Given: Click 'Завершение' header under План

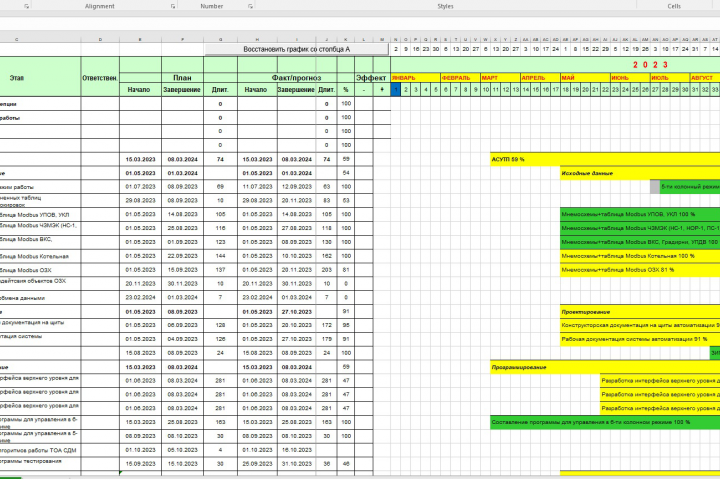Looking at the screenshot, I should click(182, 90).
